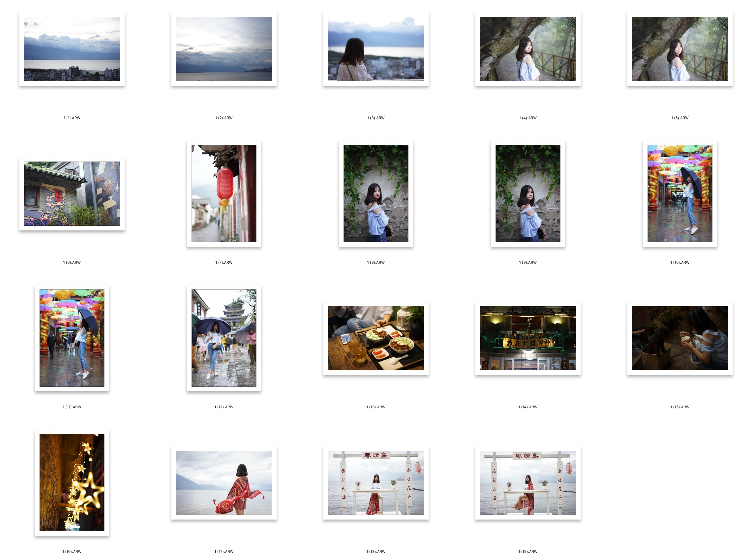Click the 1 (9).ARW ivy wall portrait
Viewport: 756px width, 560px height.
[x=527, y=194]
